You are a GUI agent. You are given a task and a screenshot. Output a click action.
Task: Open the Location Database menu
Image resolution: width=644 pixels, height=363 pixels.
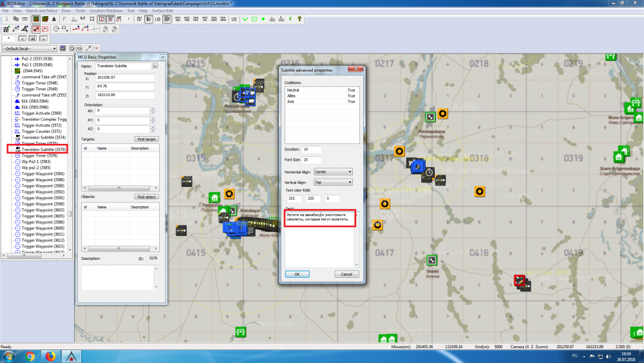point(107,11)
